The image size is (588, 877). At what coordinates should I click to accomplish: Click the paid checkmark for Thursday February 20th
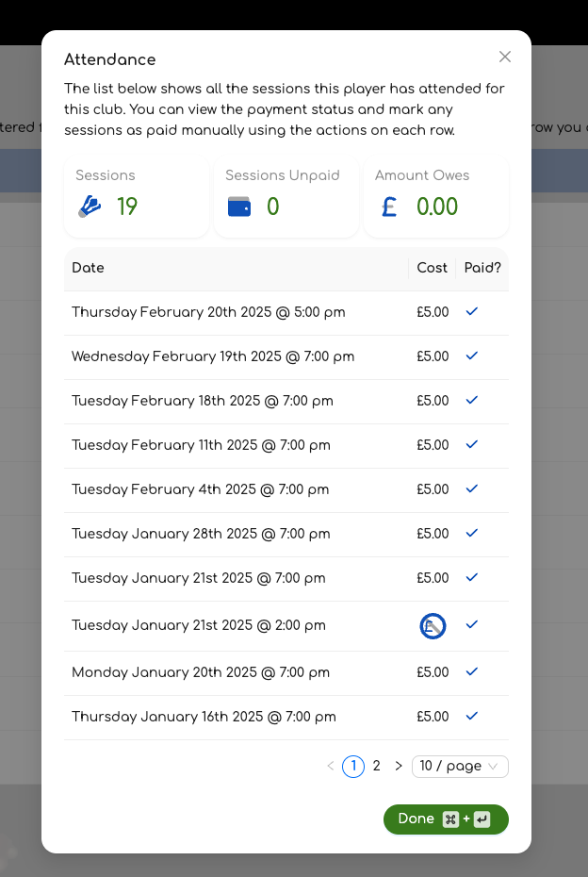[x=472, y=311]
